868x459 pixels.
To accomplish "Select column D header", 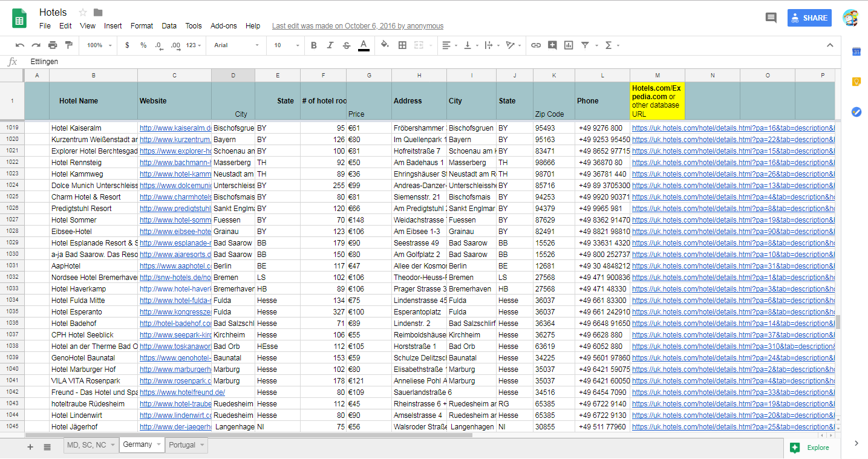I will (233, 76).
